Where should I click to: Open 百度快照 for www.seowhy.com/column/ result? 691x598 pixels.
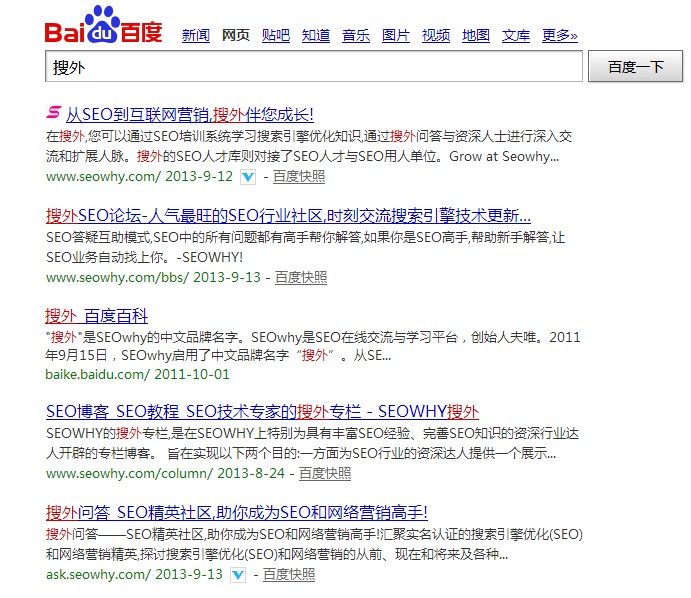[x=325, y=474]
